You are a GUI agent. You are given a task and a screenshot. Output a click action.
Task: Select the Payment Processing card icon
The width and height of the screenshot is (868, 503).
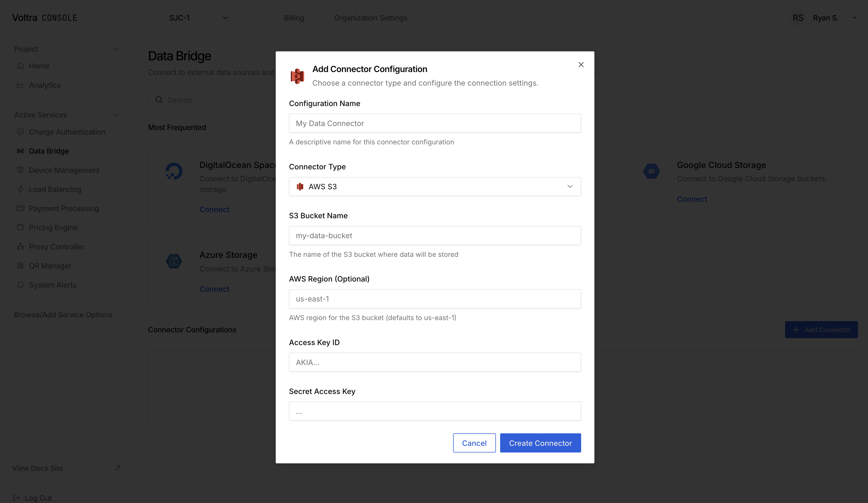coord(20,208)
